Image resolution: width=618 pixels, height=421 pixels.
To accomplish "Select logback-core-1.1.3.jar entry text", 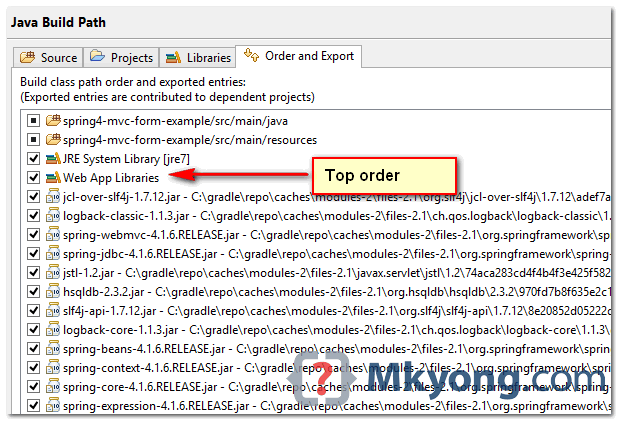I will pos(336,330).
